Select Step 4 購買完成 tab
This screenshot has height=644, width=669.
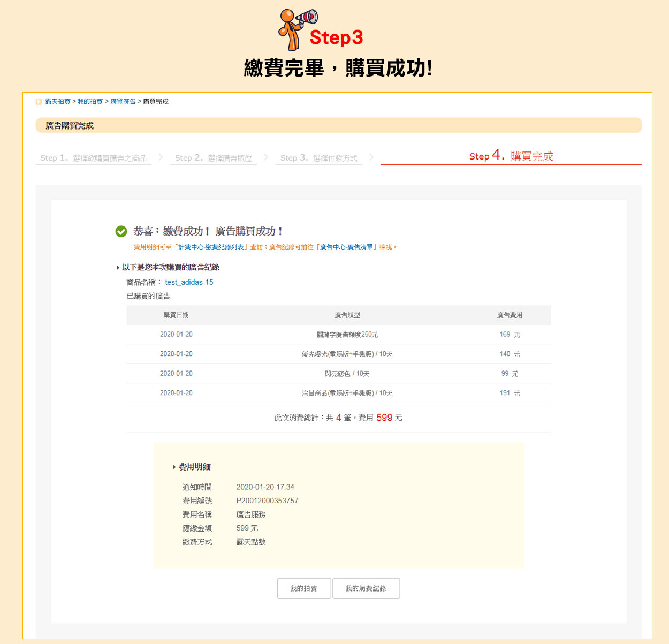point(511,156)
